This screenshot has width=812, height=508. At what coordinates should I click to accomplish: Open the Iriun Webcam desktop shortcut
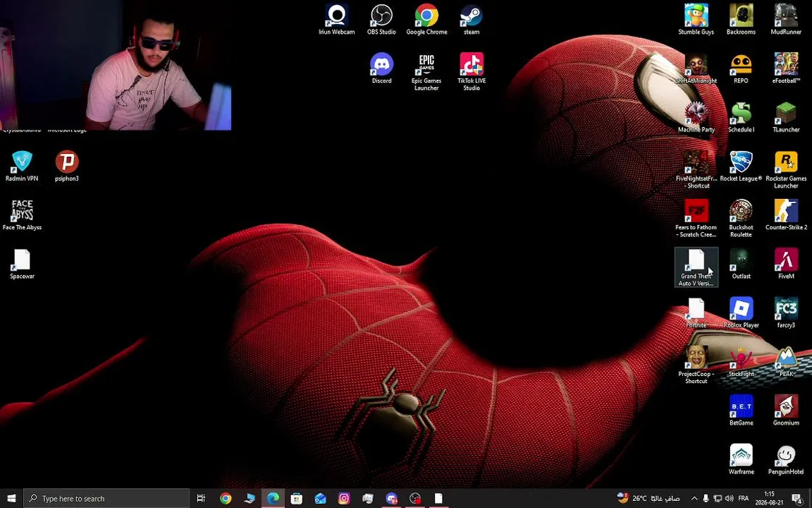click(x=337, y=20)
